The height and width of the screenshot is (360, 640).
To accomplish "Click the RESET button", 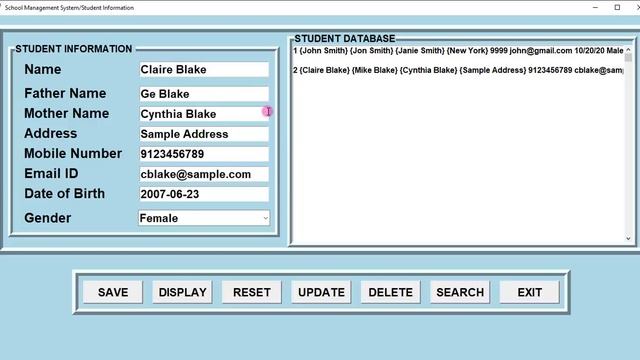I will coord(252,292).
